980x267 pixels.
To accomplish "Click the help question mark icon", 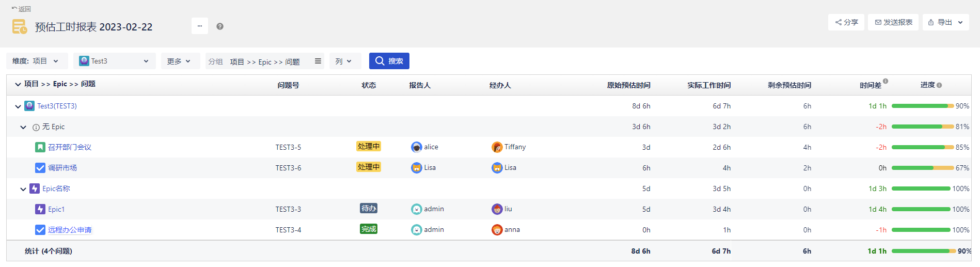I will 220,26.
